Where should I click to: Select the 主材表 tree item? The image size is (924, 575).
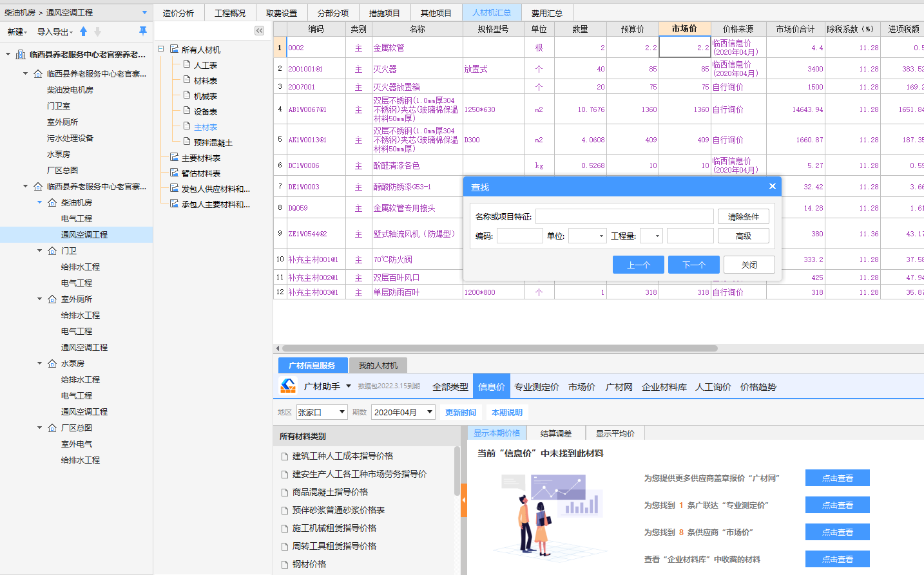206,127
